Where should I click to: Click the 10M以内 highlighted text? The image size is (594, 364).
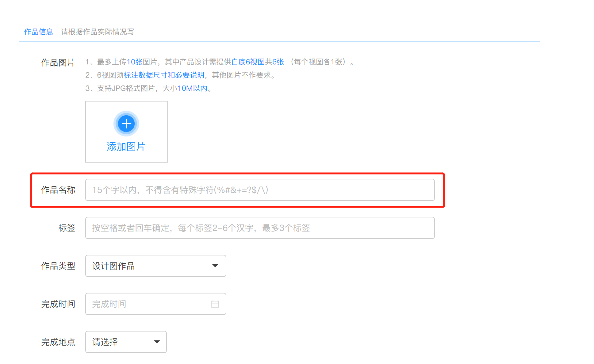click(x=192, y=88)
